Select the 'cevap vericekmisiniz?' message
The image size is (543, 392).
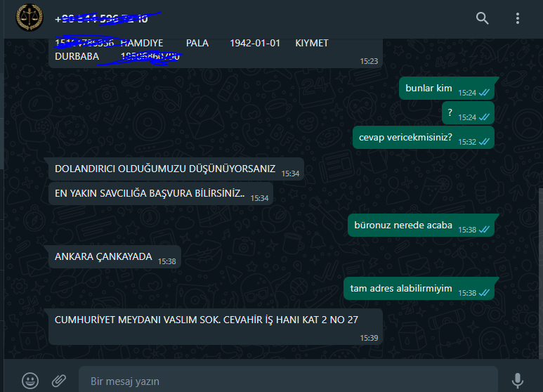point(423,138)
